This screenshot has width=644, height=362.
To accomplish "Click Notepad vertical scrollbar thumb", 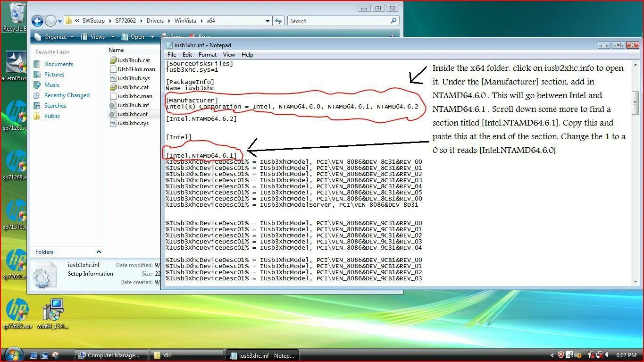I will click(x=635, y=102).
